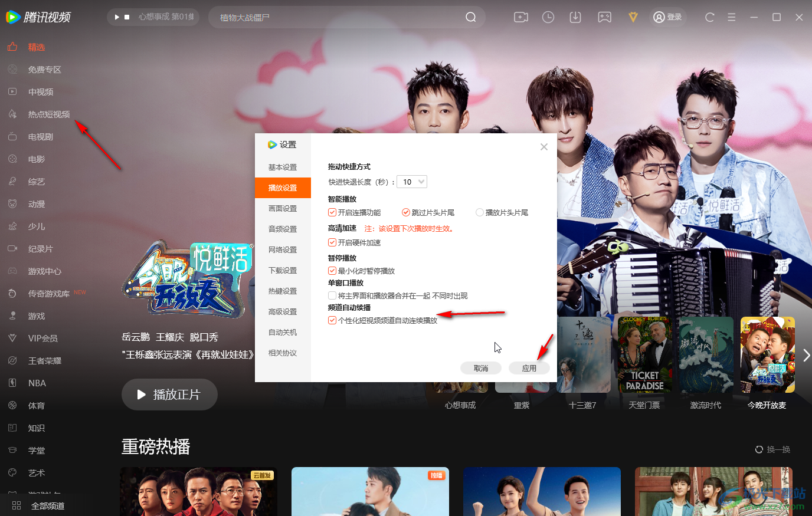Select 播放片头片尾 radio option
The image size is (812, 516).
(x=480, y=213)
